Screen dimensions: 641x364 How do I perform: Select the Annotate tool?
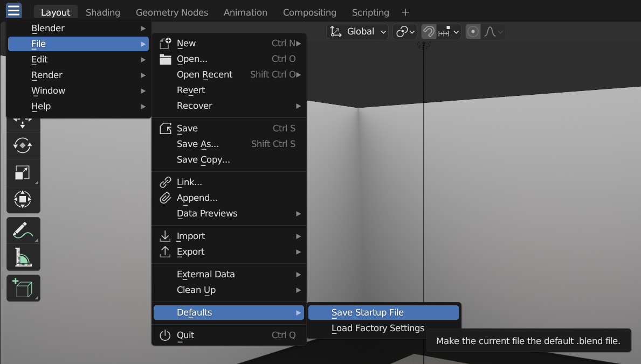pyautogui.click(x=23, y=230)
